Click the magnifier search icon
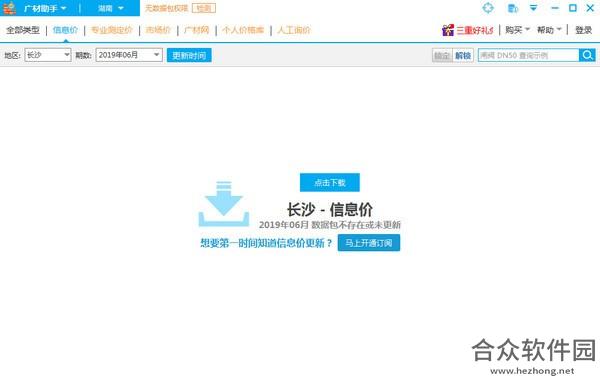The width and height of the screenshot is (600, 381). [587, 55]
